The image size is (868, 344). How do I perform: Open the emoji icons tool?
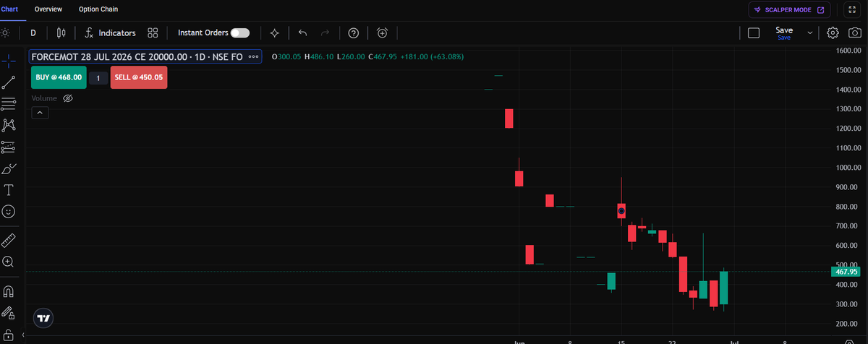pyautogui.click(x=9, y=212)
